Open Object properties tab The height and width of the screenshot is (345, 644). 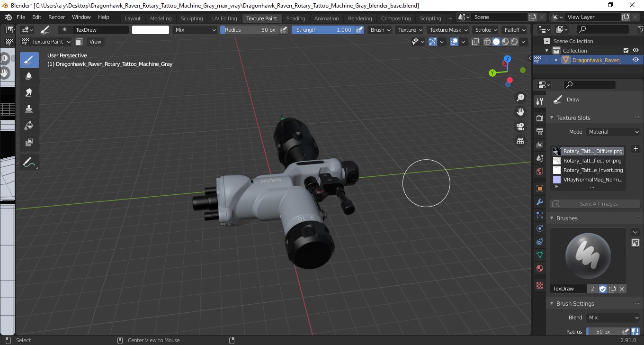(539, 189)
